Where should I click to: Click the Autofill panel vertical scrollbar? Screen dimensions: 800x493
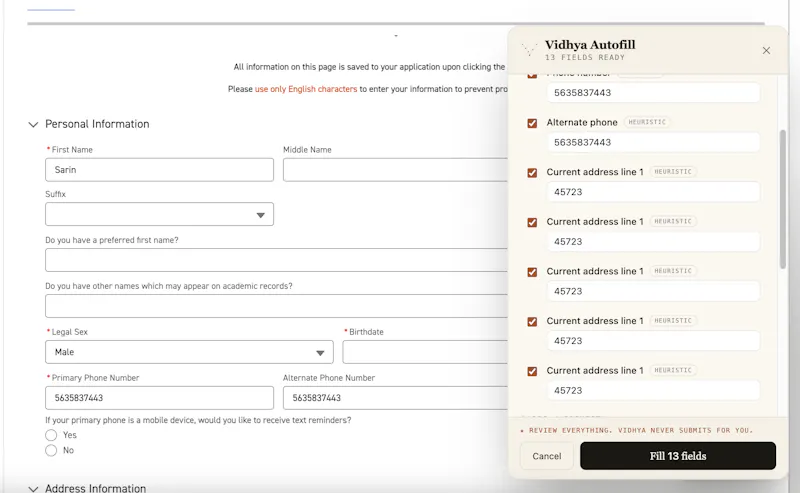click(783, 199)
